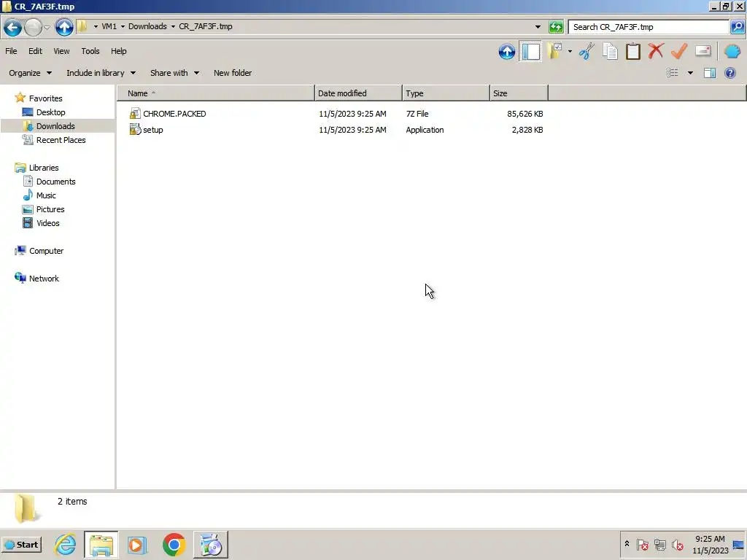Viewport: 747px width, 560px height.
Task: Open the dropdown arrow beside folder options icon
Action: (570, 52)
